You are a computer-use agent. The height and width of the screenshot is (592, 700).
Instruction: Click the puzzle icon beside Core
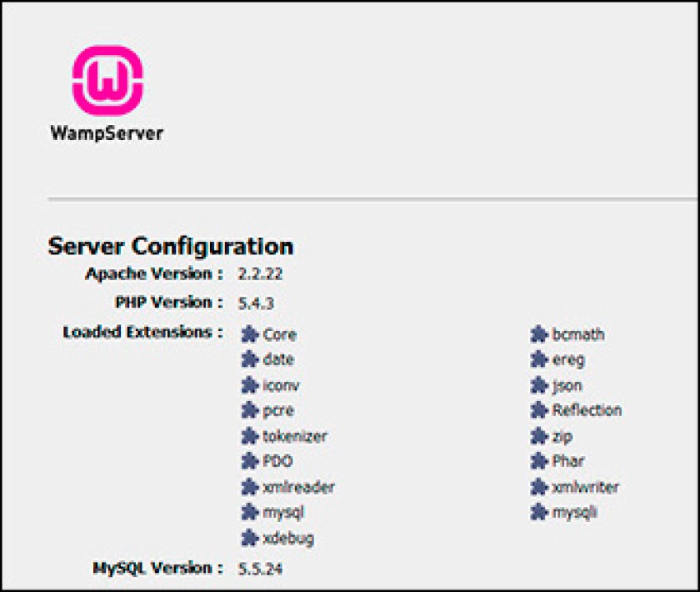click(250, 334)
